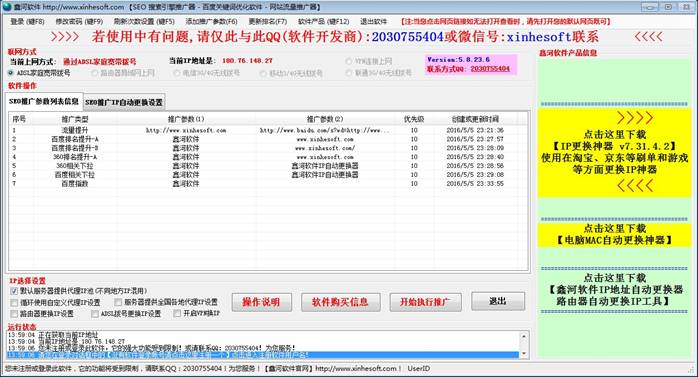Click the 创建或更新时间 column header
This screenshot has height=377, width=698.
click(x=475, y=119)
